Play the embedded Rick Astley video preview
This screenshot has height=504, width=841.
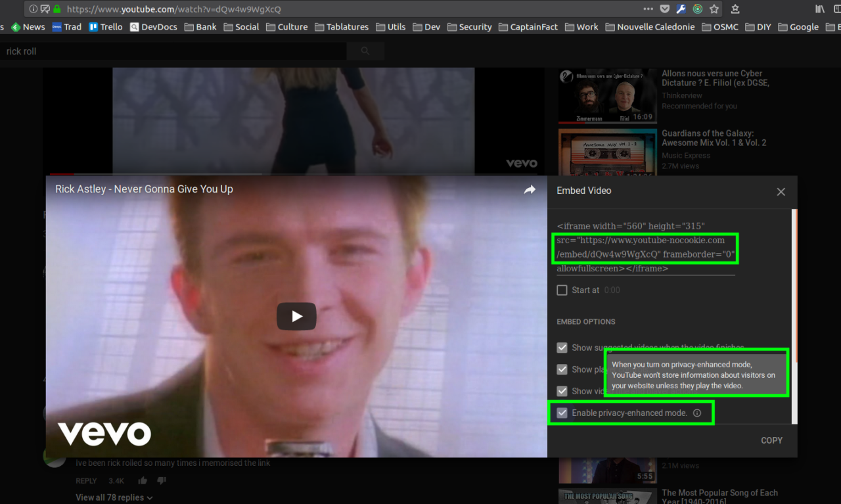[x=296, y=317]
